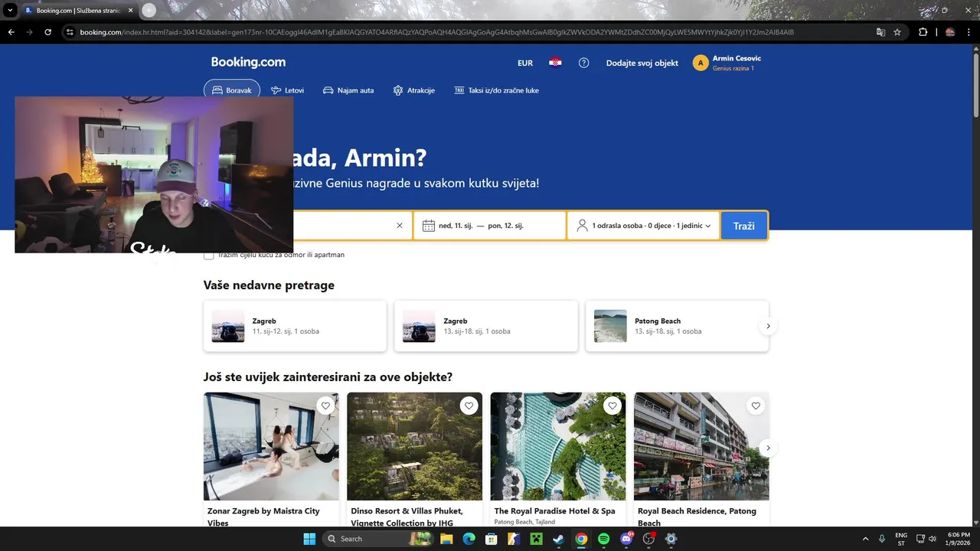Open the Armin Cesovic profile avatar

pos(701,63)
